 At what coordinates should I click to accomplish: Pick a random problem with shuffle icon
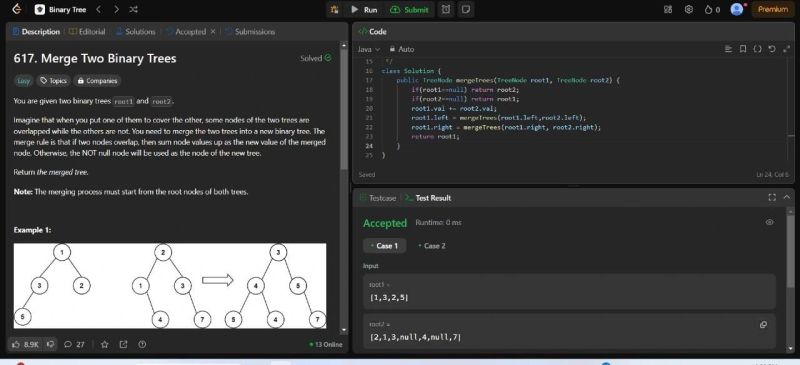click(x=134, y=9)
